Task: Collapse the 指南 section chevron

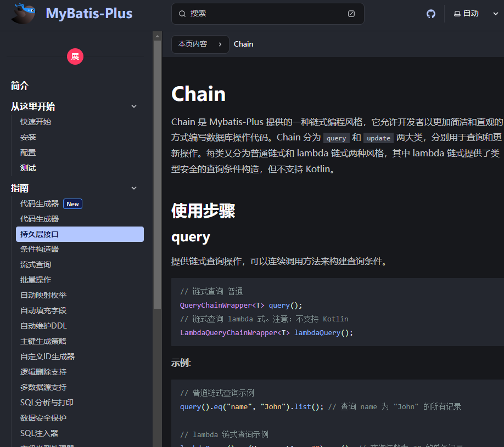Action: click(x=134, y=188)
